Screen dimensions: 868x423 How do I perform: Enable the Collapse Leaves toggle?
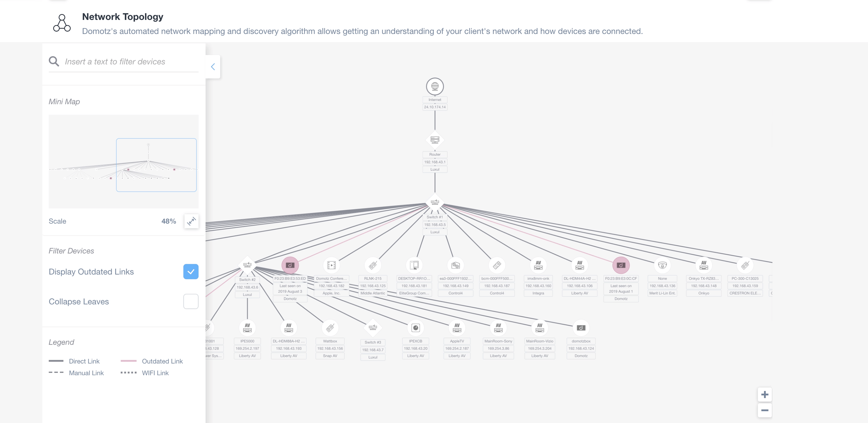(190, 301)
